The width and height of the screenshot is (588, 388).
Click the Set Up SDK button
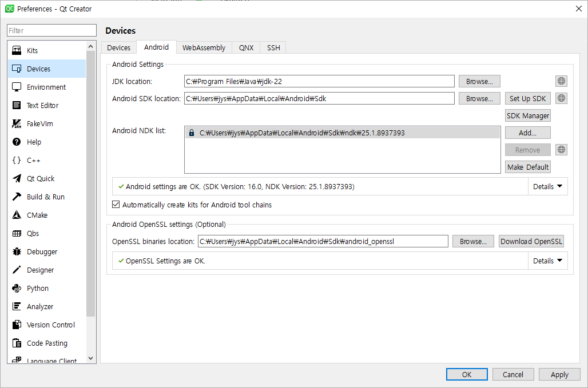point(527,98)
